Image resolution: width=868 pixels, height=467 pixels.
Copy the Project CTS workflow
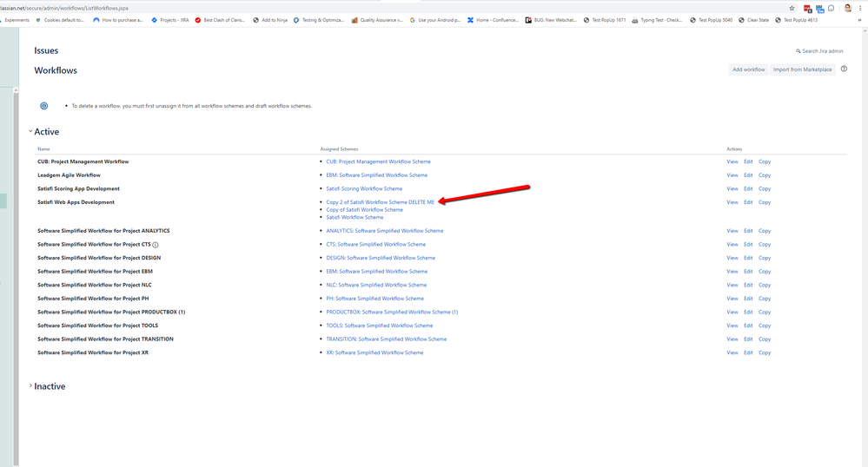(x=765, y=244)
